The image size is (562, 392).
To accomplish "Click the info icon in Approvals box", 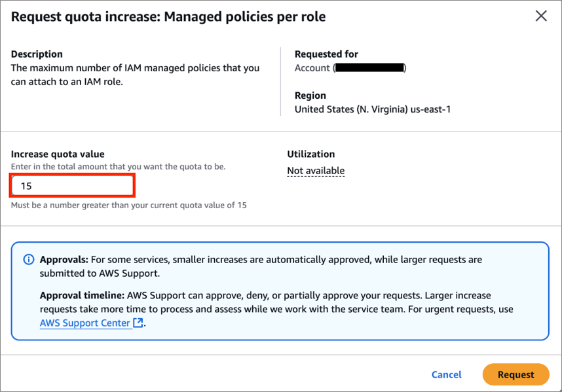I will 28,260.
